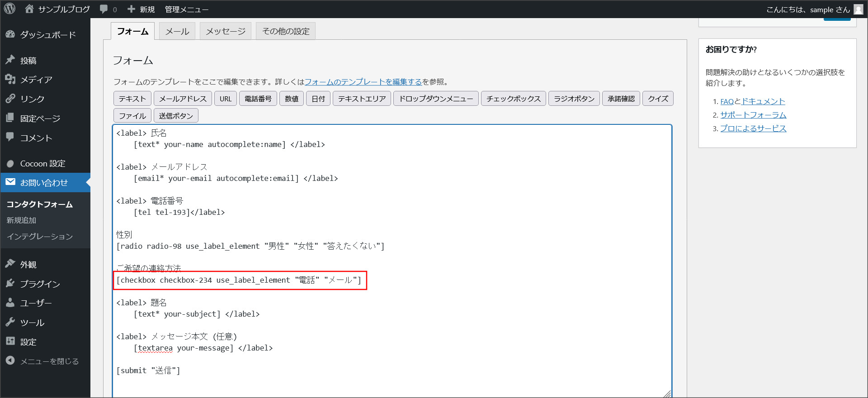Click the comments bubble icon in admin bar
868x398 pixels.
104,9
